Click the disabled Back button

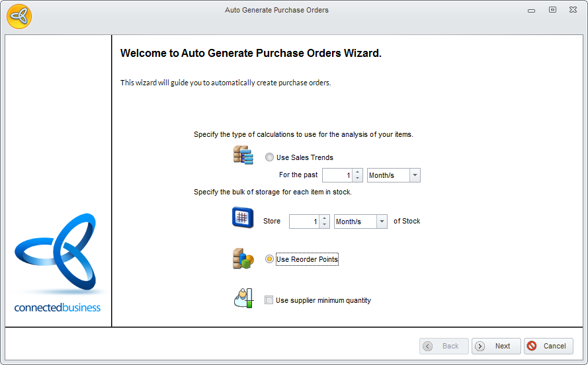pyautogui.click(x=444, y=346)
